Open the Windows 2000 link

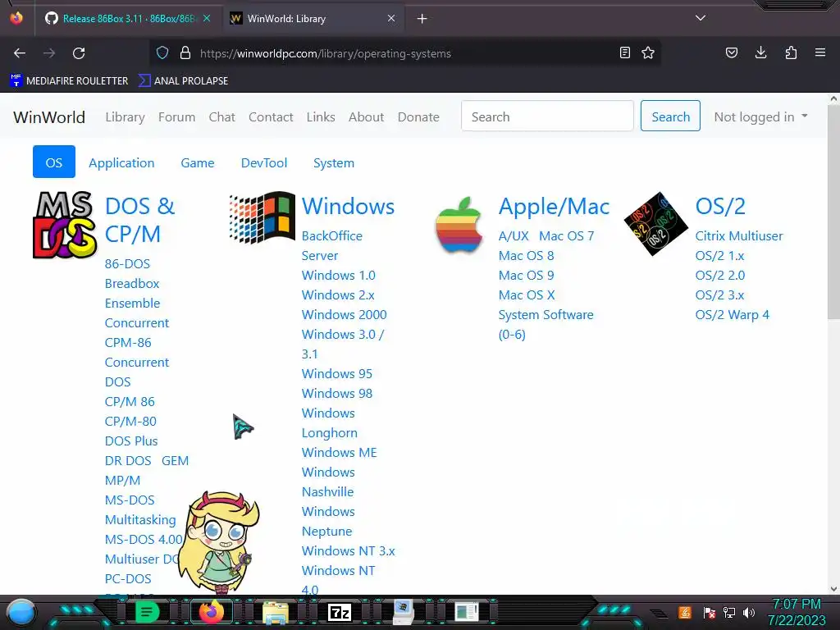coord(344,314)
